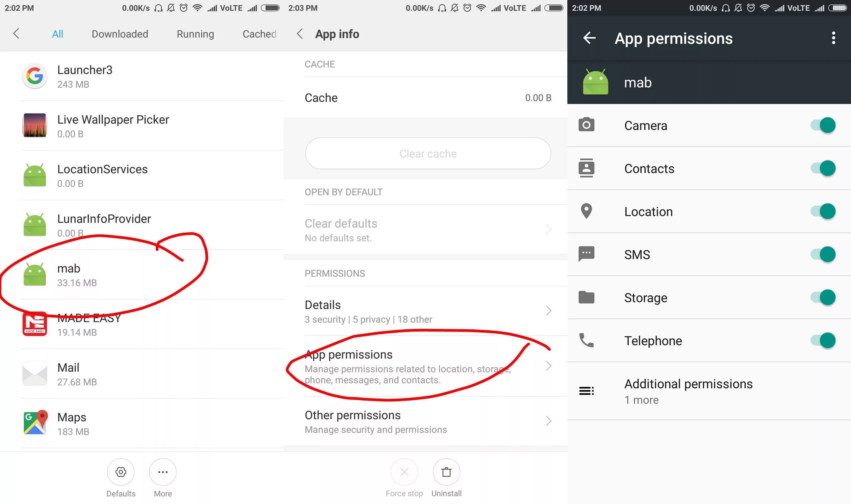Image resolution: width=851 pixels, height=504 pixels.
Task: Select the Downloaded apps tab
Action: (120, 34)
